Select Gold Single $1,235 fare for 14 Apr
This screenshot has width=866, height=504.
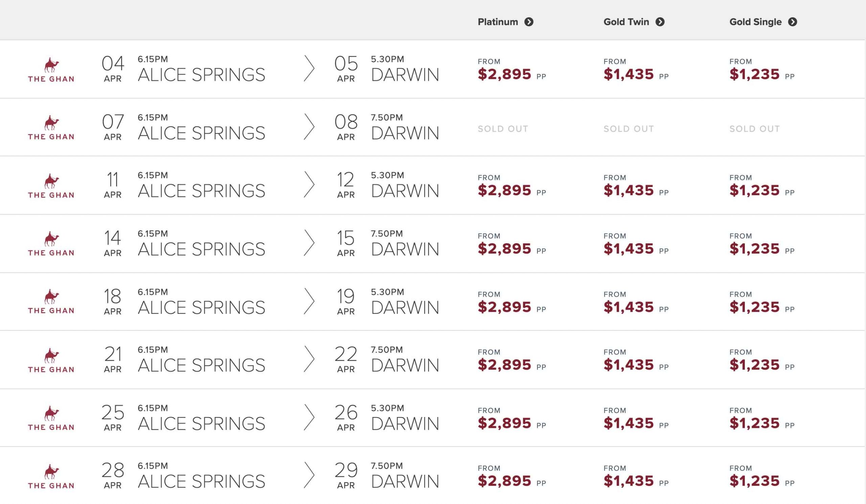tap(754, 249)
